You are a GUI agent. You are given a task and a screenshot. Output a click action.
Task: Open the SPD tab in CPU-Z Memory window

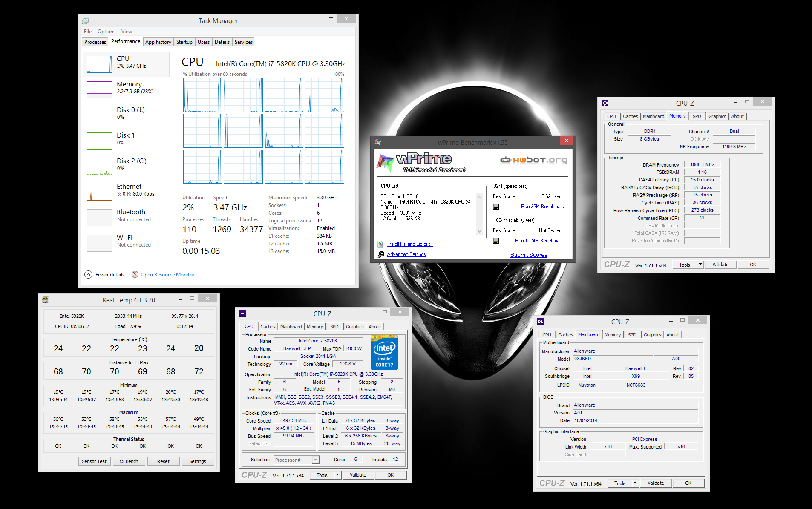tap(697, 116)
